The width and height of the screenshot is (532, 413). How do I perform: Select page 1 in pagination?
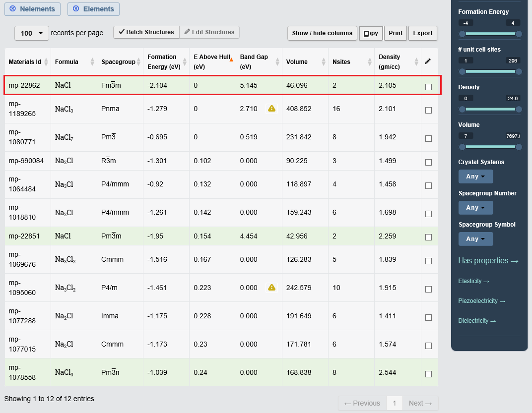click(x=394, y=403)
